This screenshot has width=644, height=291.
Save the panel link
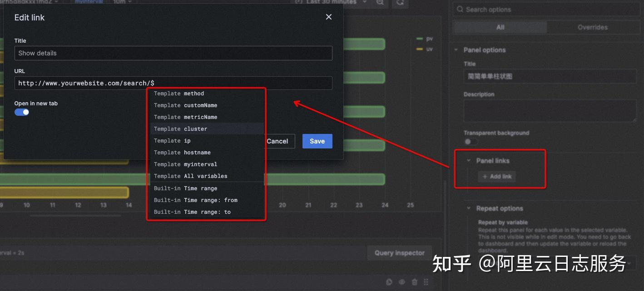coord(317,141)
